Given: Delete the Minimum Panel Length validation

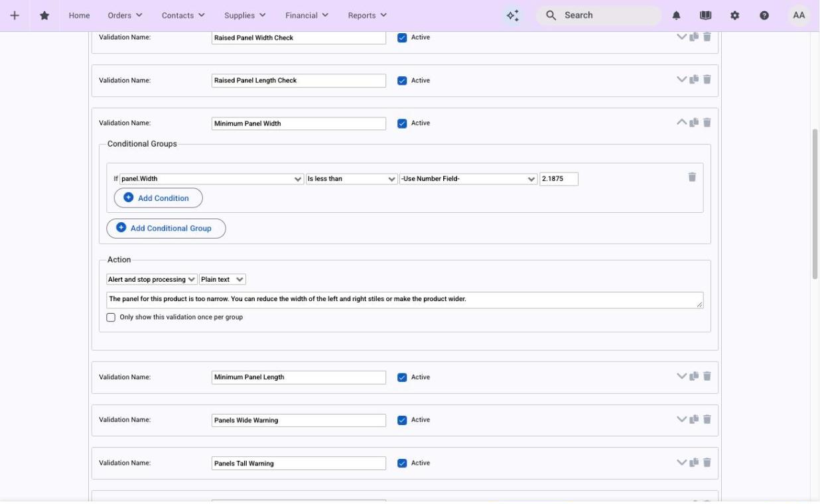Looking at the screenshot, I should click(707, 376).
